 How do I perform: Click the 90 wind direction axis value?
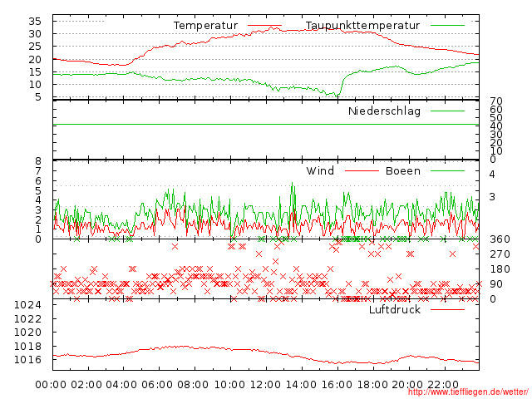pos(496,284)
